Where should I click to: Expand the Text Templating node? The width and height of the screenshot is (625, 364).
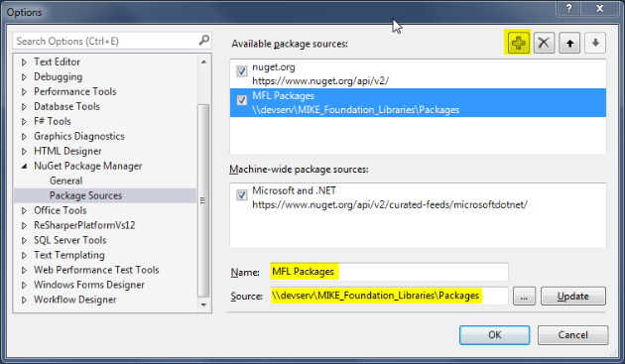point(24,255)
